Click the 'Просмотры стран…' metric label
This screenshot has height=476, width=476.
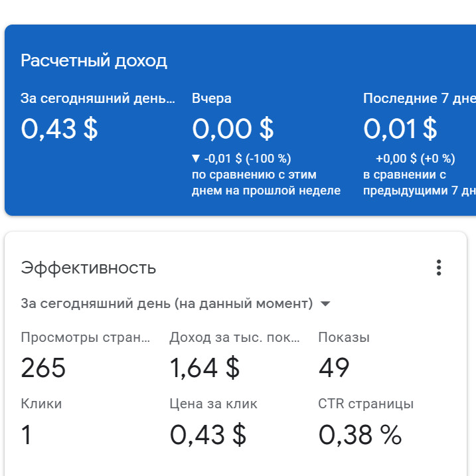pyautogui.click(x=86, y=337)
